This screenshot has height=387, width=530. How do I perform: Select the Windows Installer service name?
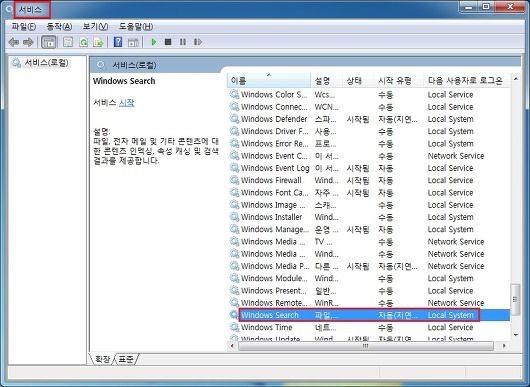(x=271, y=217)
